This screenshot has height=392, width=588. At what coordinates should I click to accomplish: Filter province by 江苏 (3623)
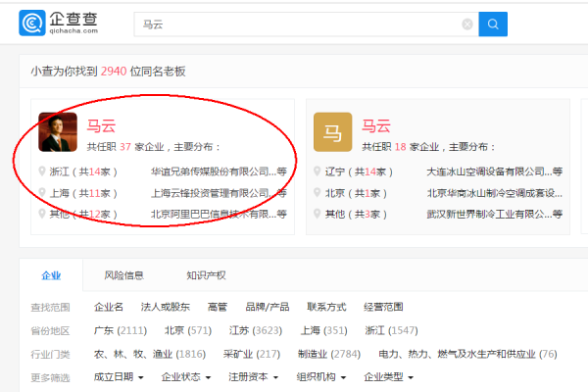[x=256, y=330]
